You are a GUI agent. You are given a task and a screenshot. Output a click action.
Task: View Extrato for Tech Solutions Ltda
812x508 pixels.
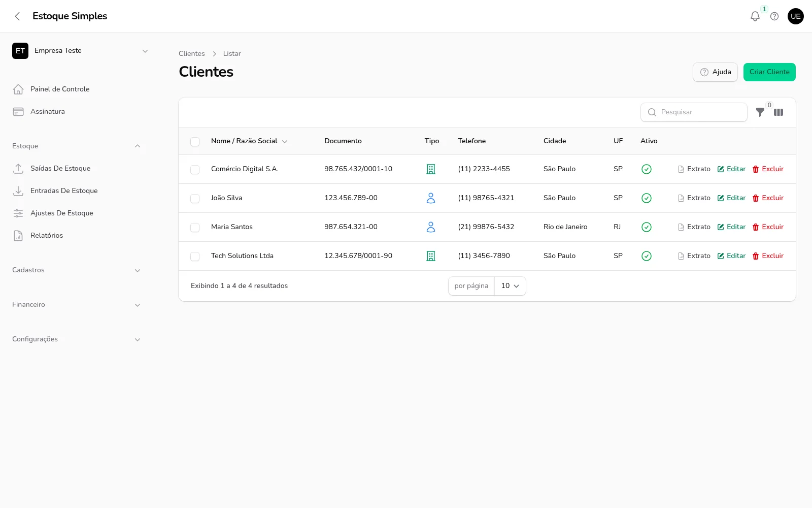point(694,256)
